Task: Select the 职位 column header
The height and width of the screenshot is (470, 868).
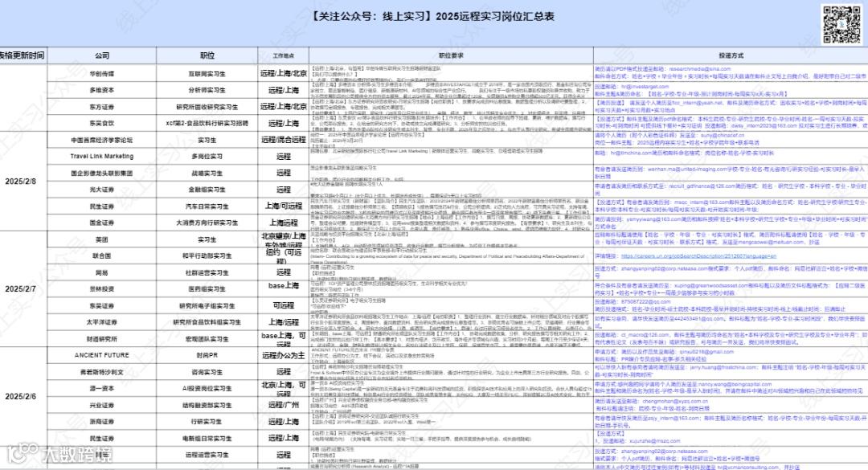Action: 207,55
